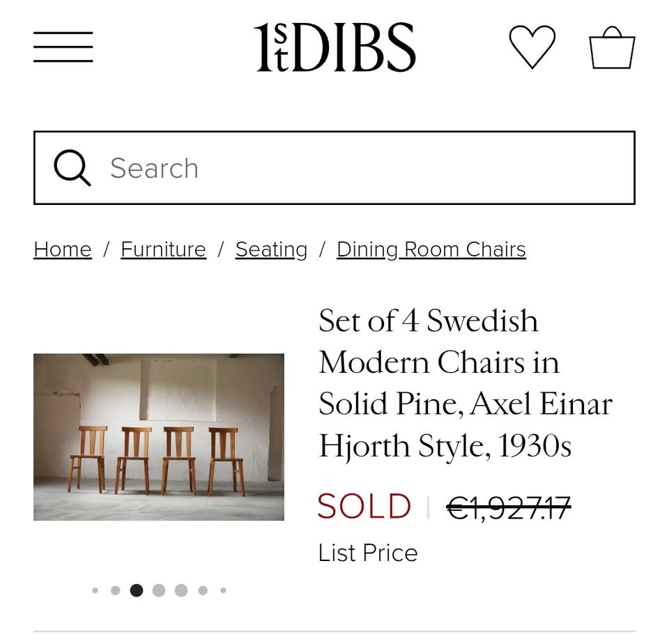Open the Seating breadcrumb link
669x644 pixels.
(271, 250)
